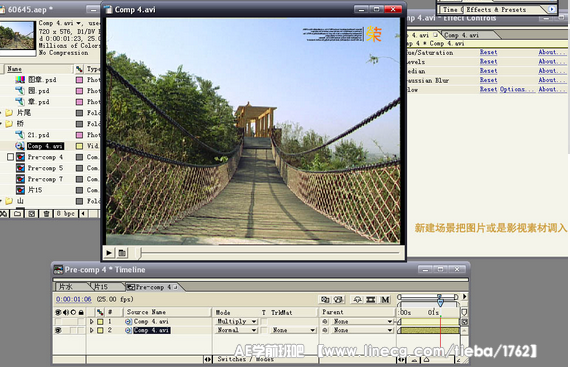Reset the Levels effect
Screen dimensions: 570x368
(x=488, y=62)
